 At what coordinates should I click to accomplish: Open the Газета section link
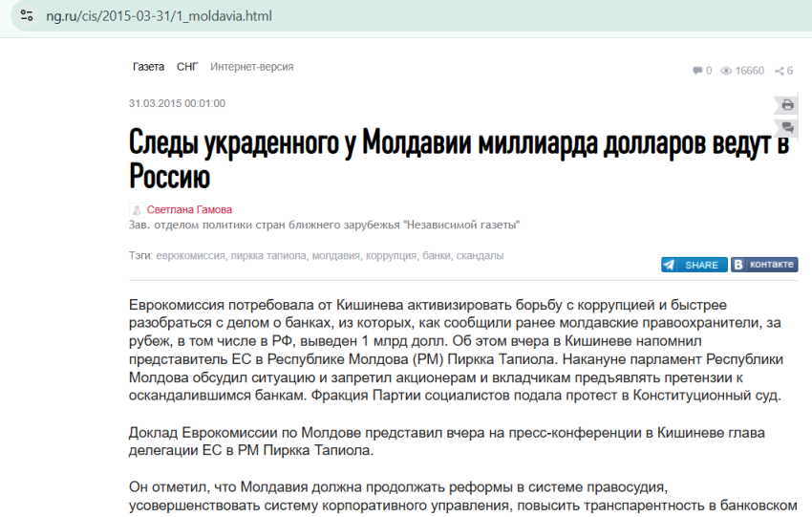point(148,67)
